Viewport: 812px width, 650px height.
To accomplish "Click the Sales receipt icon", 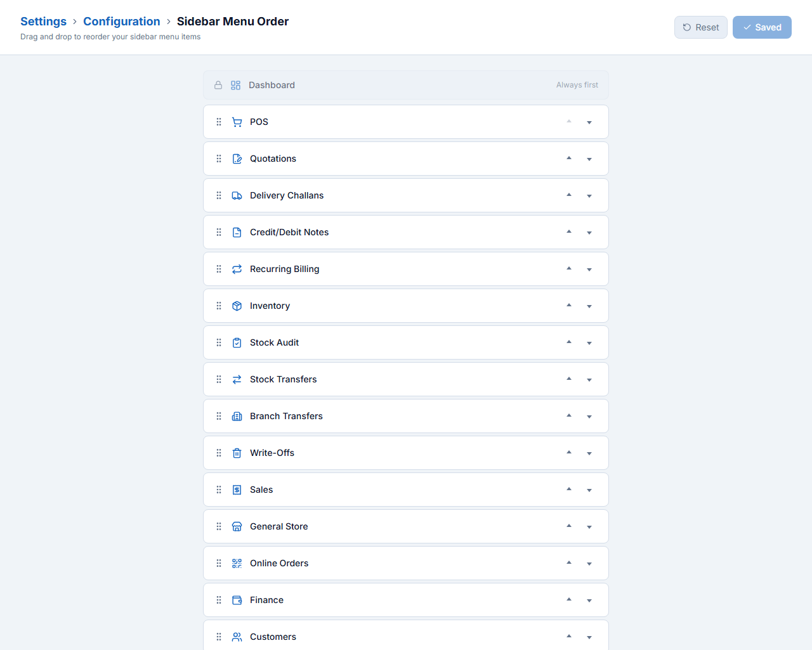I will tap(237, 490).
